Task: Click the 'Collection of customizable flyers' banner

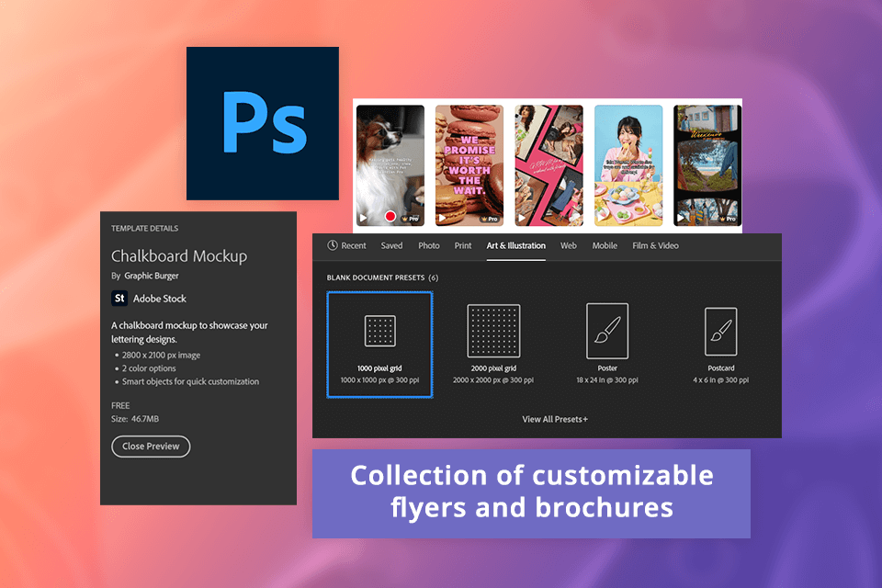Action: click(532, 493)
